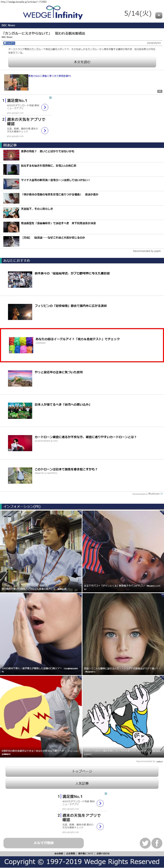Open 著作権について footer link
Image resolution: width=164 pixels, height=868 pixels.
point(86,853)
